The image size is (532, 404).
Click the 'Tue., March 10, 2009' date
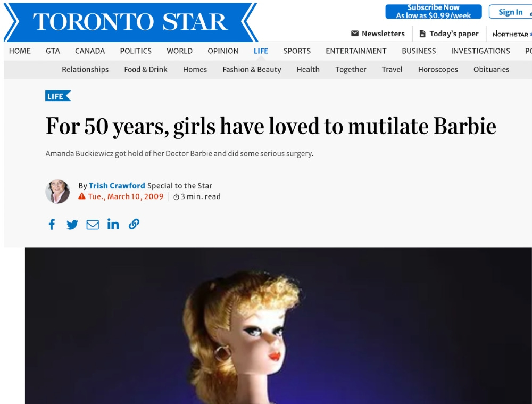pos(126,196)
